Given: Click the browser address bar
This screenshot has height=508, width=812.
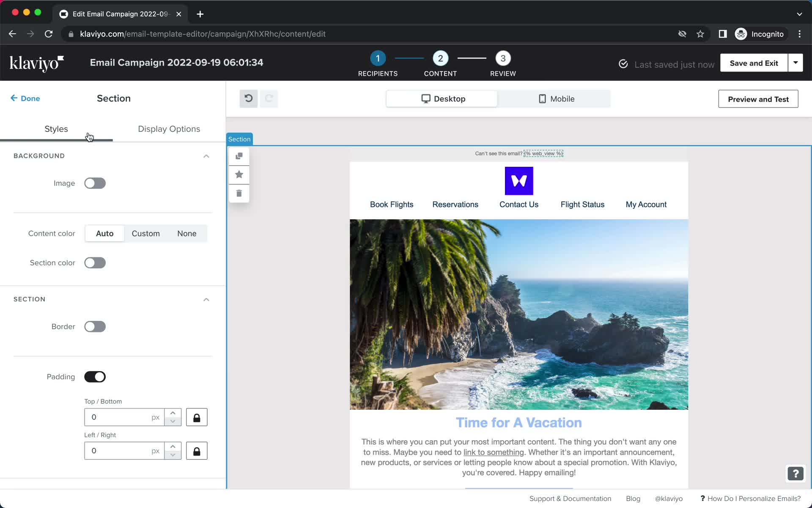Looking at the screenshot, I should point(372,34).
